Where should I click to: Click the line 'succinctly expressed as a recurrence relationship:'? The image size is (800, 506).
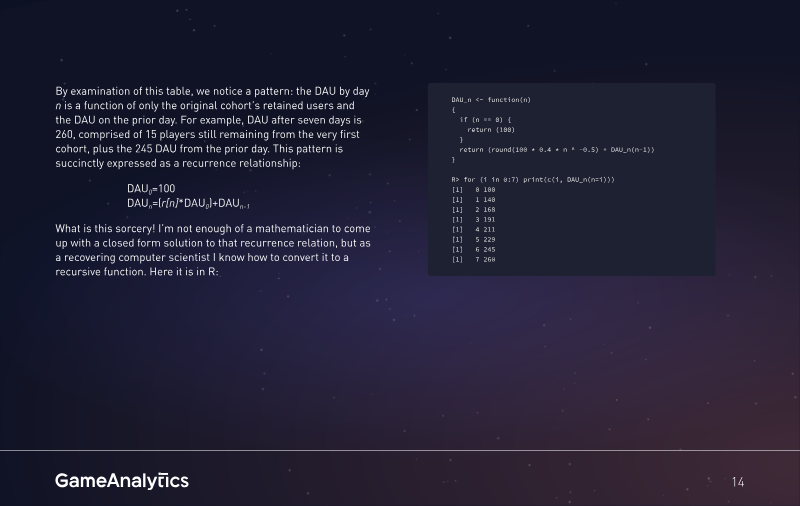(178, 163)
